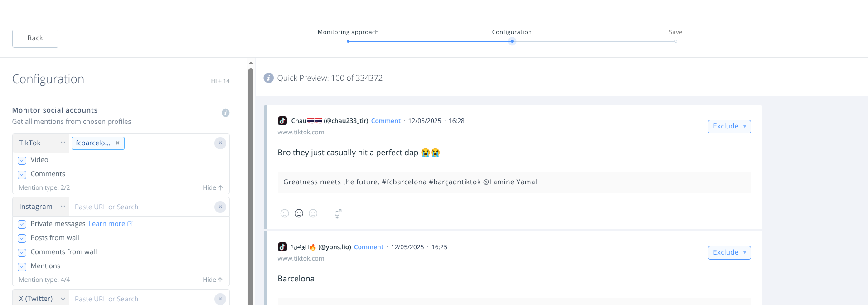
Task: Open Exclude dropdown for chau233_tir mention
Action: coord(729,127)
